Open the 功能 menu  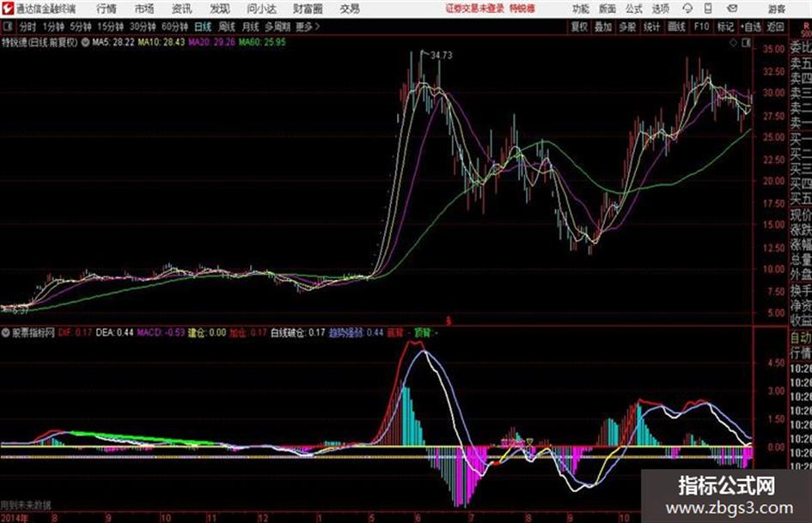click(581, 9)
